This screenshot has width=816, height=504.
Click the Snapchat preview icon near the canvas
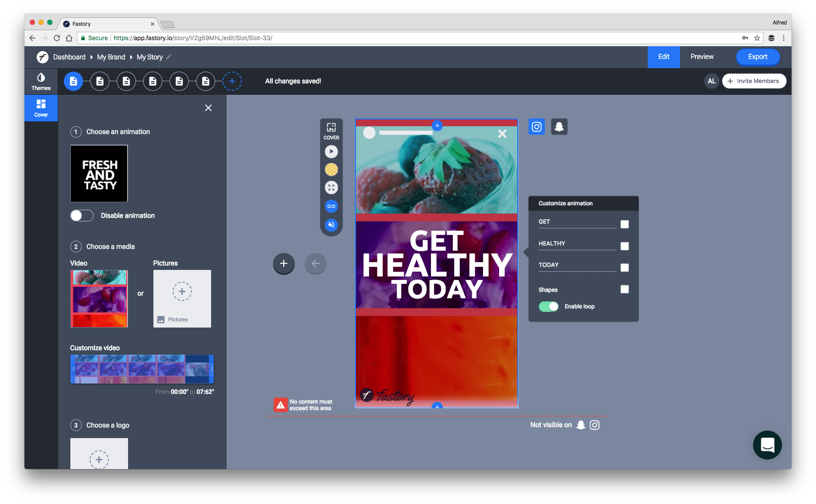click(x=559, y=126)
